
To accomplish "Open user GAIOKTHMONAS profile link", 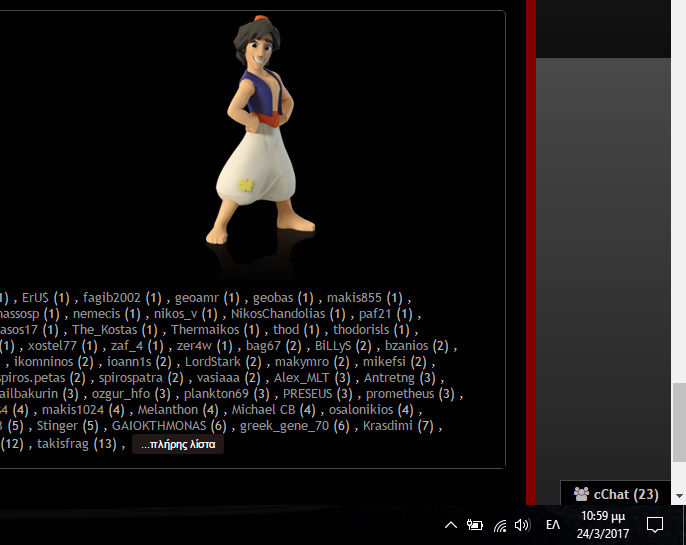I will [x=159, y=426].
